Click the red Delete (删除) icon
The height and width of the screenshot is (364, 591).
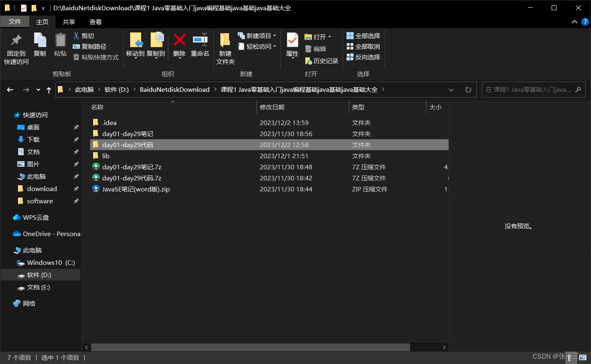pos(179,40)
